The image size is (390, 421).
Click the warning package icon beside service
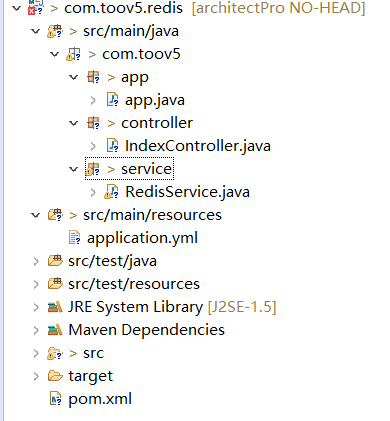point(93,169)
